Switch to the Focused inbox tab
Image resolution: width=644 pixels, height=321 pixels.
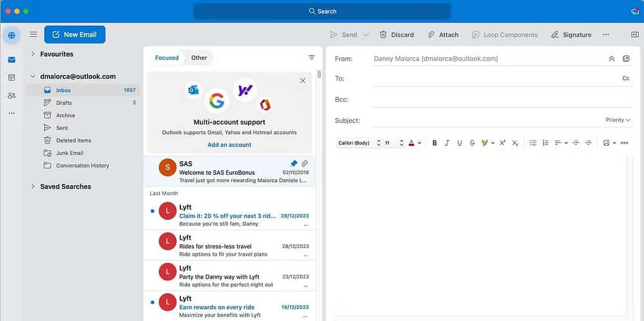[x=167, y=58]
